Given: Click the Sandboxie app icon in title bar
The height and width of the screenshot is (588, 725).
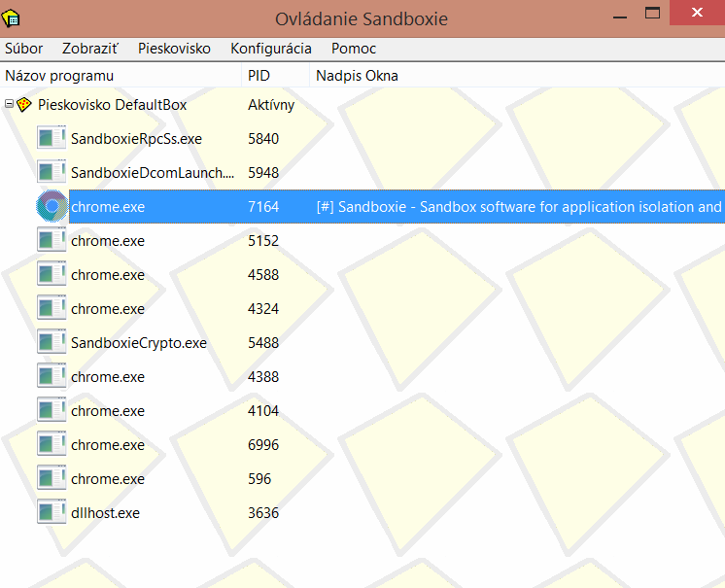Looking at the screenshot, I should coord(13,17).
